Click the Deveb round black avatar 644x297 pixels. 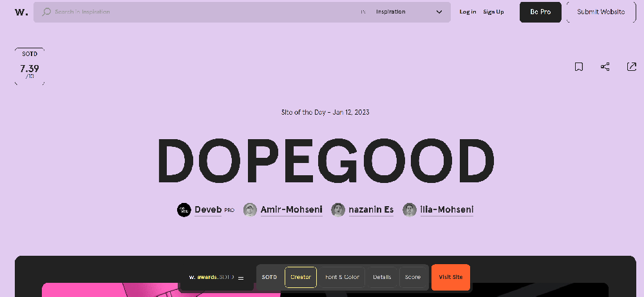click(184, 210)
